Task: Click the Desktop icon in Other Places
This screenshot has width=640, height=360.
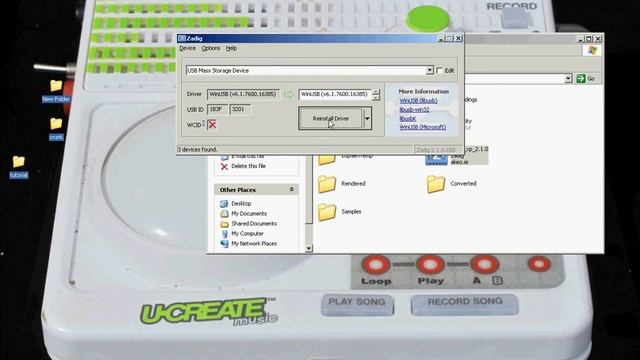Action: click(224, 203)
